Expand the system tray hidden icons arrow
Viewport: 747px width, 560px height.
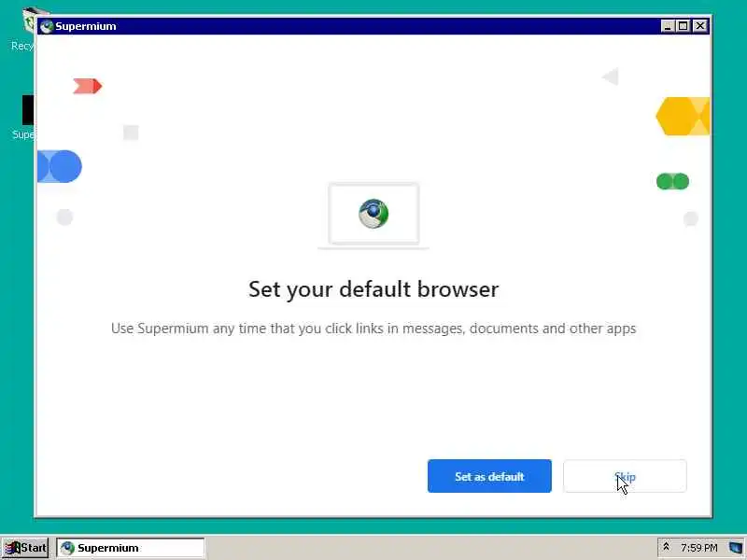pos(666,547)
